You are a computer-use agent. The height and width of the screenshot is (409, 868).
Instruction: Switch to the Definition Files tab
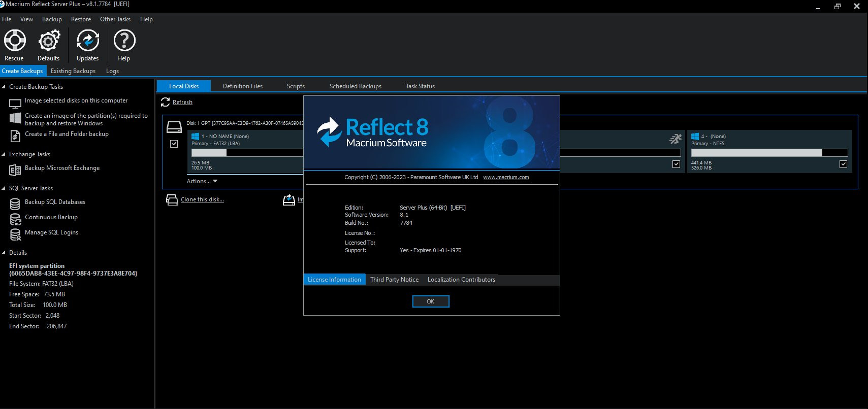click(x=243, y=86)
